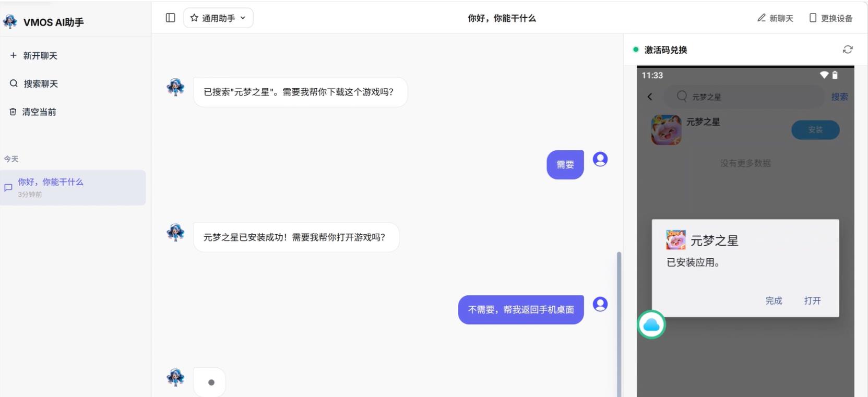Click the phone battery status icon
Image resolution: width=868 pixels, height=397 pixels.
pyautogui.click(x=835, y=75)
